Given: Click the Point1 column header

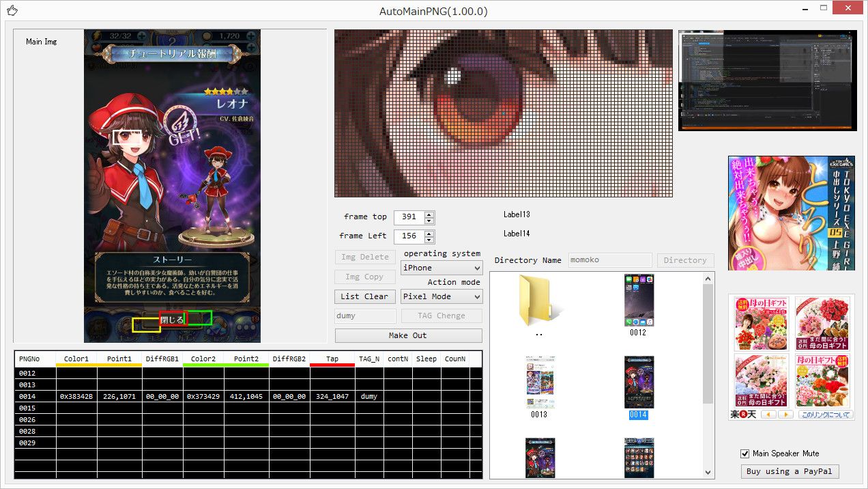Looking at the screenshot, I should [x=119, y=359].
